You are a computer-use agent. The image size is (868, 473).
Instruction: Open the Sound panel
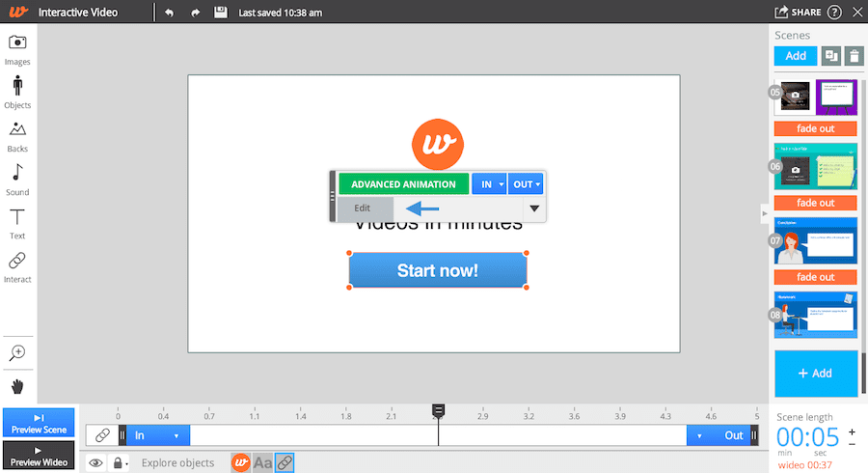tap(17, 180)
